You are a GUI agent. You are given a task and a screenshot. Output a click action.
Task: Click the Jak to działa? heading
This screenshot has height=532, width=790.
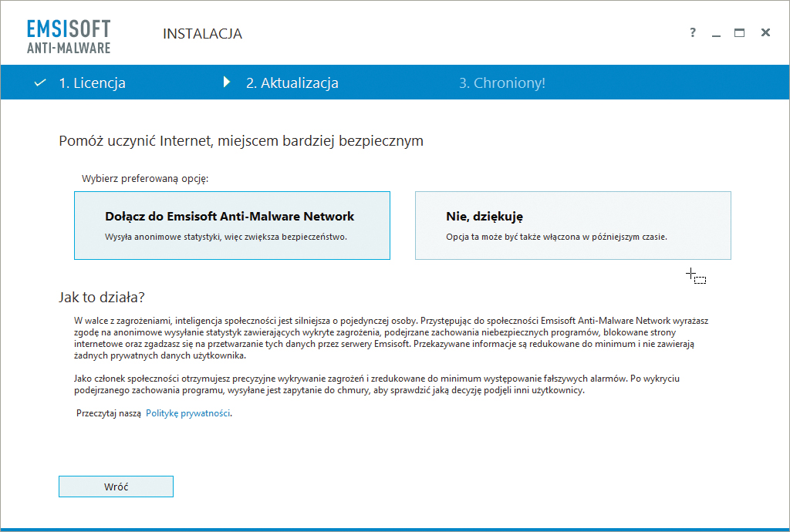coord(102,297)
